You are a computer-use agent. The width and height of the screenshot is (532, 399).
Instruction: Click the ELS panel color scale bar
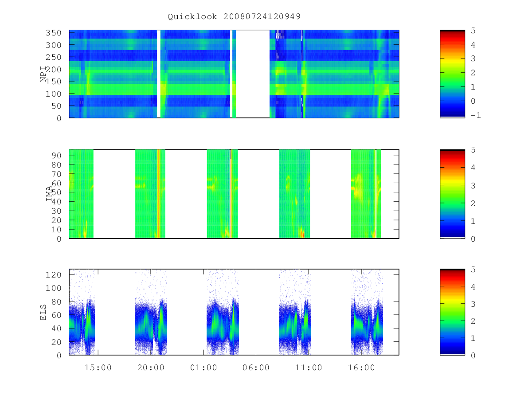pyautogui.click(x=452, y=312)
